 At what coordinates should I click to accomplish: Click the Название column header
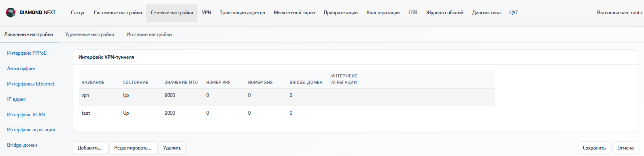[93, 82]
